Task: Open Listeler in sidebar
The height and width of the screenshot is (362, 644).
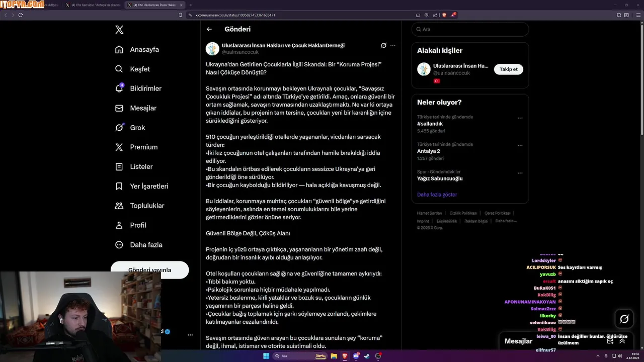Action: pos(133,166)
